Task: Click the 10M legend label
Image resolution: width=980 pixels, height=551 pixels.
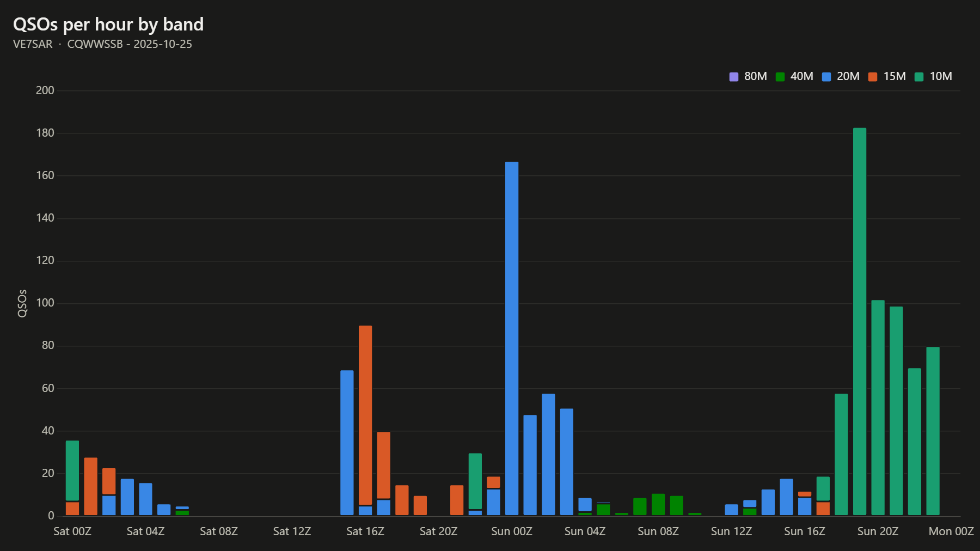Action: pyautogui.click(x=941, y=76)
